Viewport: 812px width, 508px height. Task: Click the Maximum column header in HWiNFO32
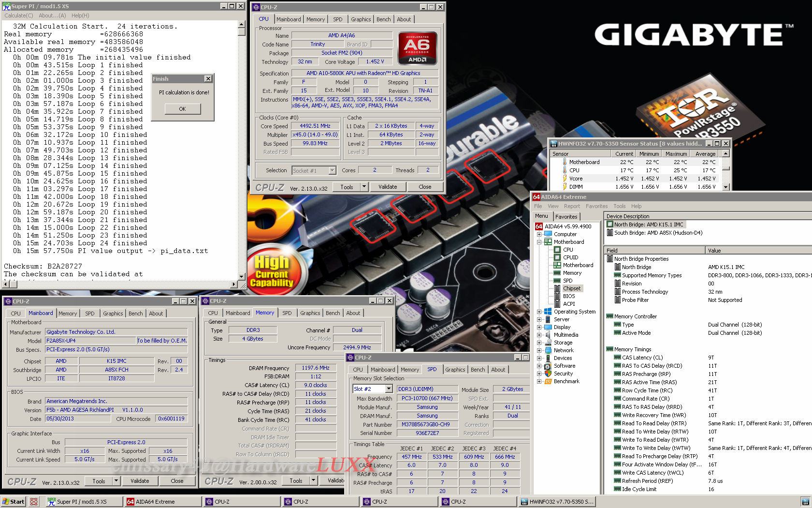pos(676,153)
